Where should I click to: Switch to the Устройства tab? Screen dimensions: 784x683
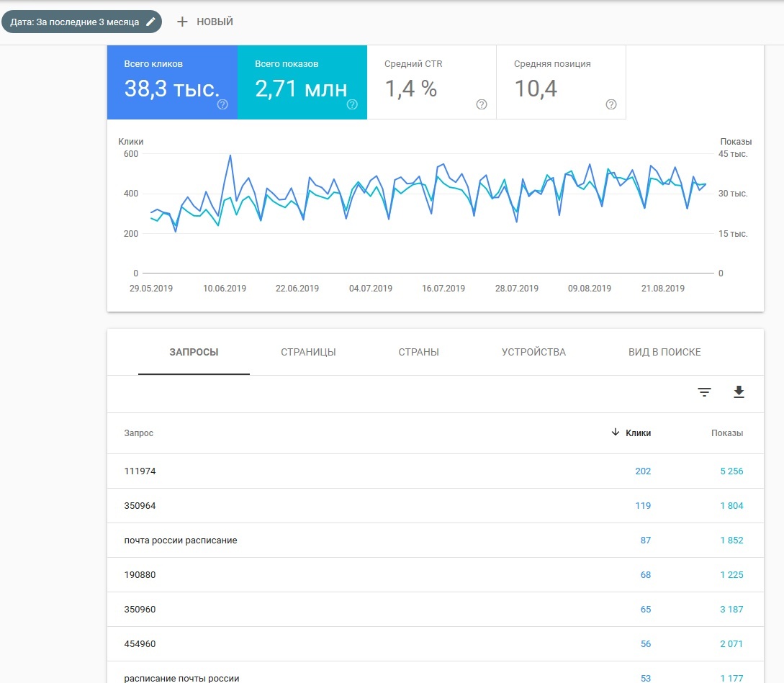533,353
